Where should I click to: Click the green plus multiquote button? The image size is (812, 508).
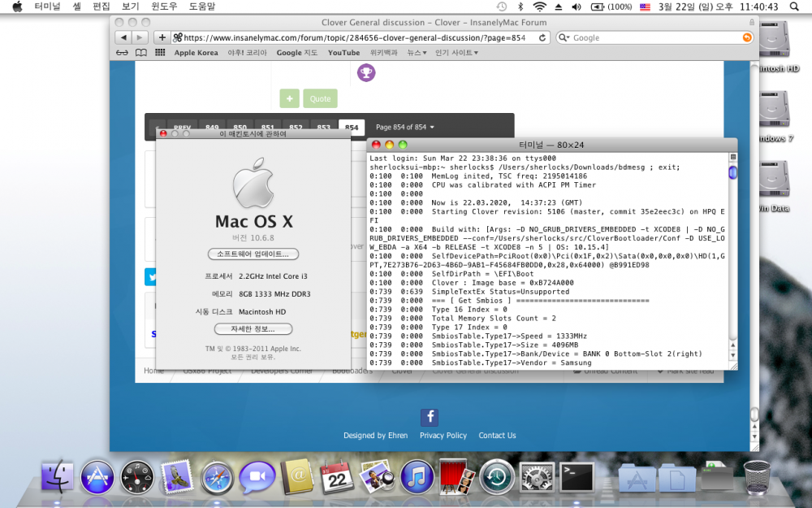pos(290,98)
